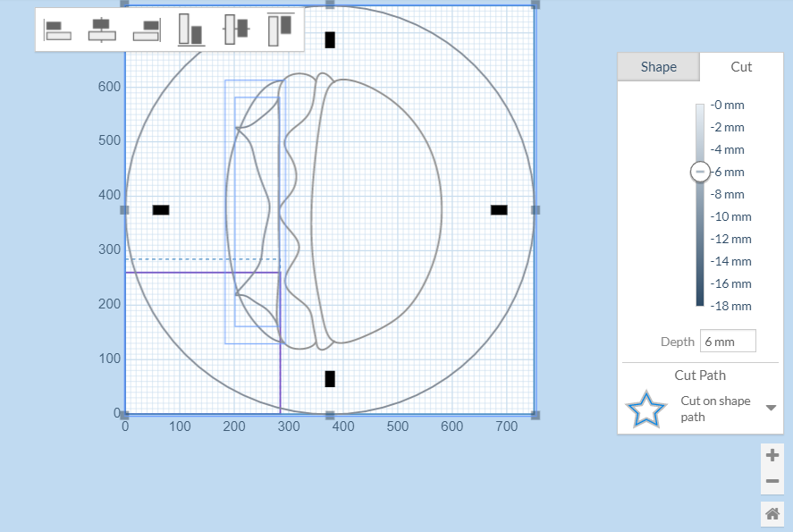Click the depth slider handle at 6 mm
Viewport: 793px width, 532px height.
click(700, 172)
